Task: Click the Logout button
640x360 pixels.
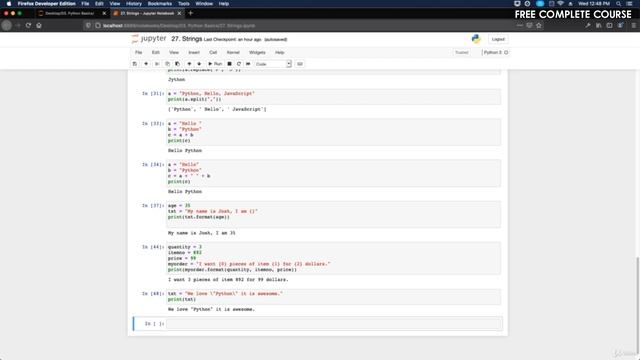Action: (498, 39)
